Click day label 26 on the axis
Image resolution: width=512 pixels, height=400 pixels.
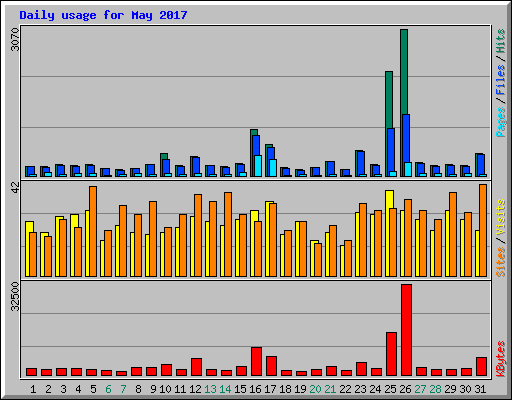[405, 389]
